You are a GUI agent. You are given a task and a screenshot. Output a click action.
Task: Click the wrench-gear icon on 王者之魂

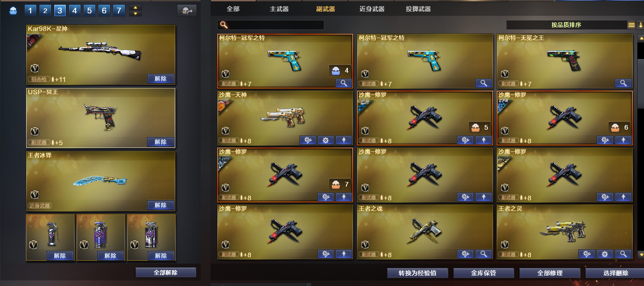tap(465, 254)
